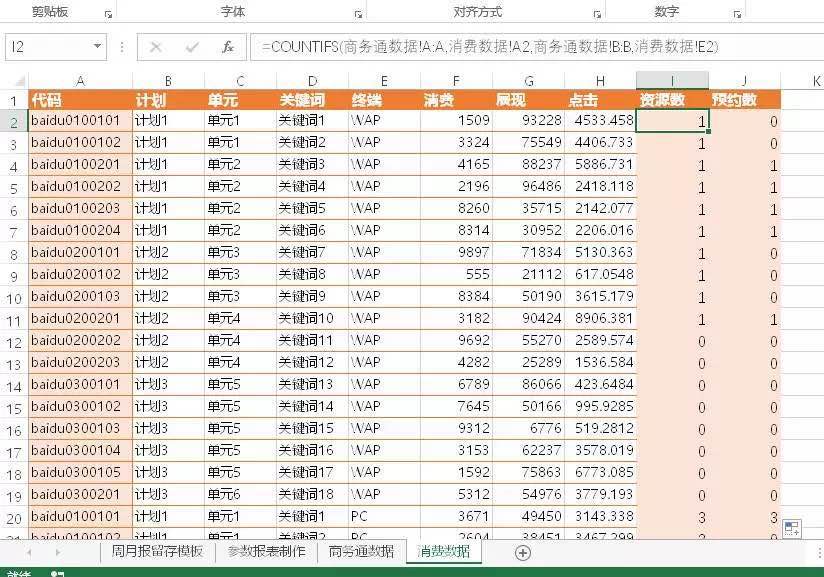Viewport: 824px width, 577px height.
Task: Click the enter checkmark in formula bar
Action: [x=192, y=47]
